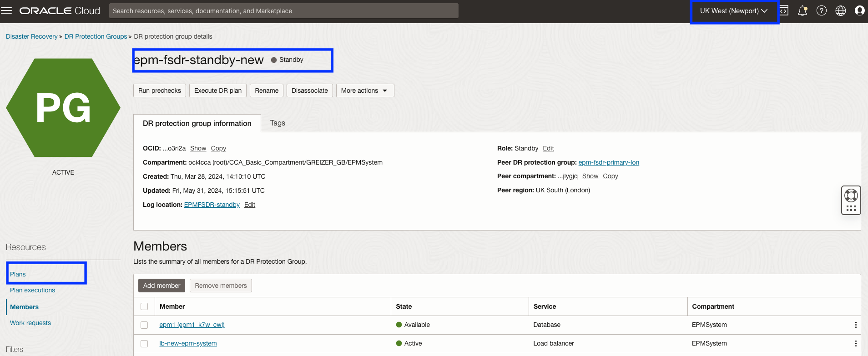Viewport: 868px width, 356px height.
Task: Open actions menu for epm1 row
Action: click(856, 325)
